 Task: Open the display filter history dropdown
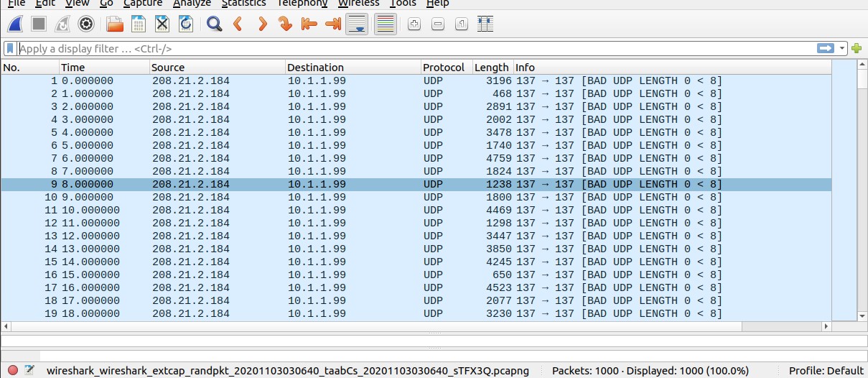click(x=841, y=49)
